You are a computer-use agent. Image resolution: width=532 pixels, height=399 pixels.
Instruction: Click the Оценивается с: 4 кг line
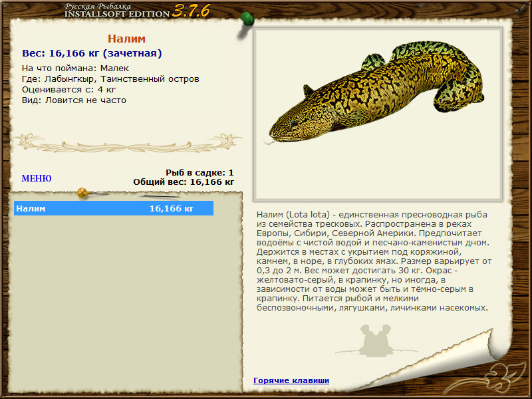point(69,90)
